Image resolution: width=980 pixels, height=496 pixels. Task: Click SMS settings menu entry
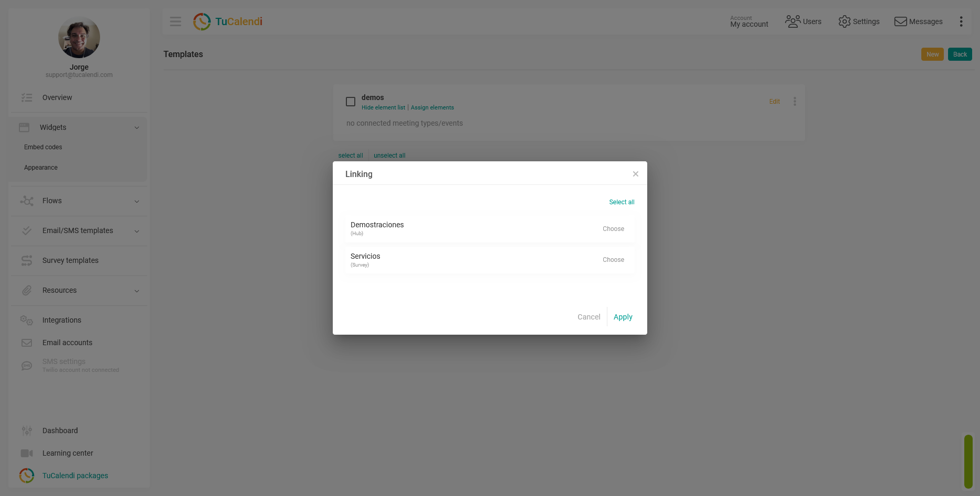point(80,365)
